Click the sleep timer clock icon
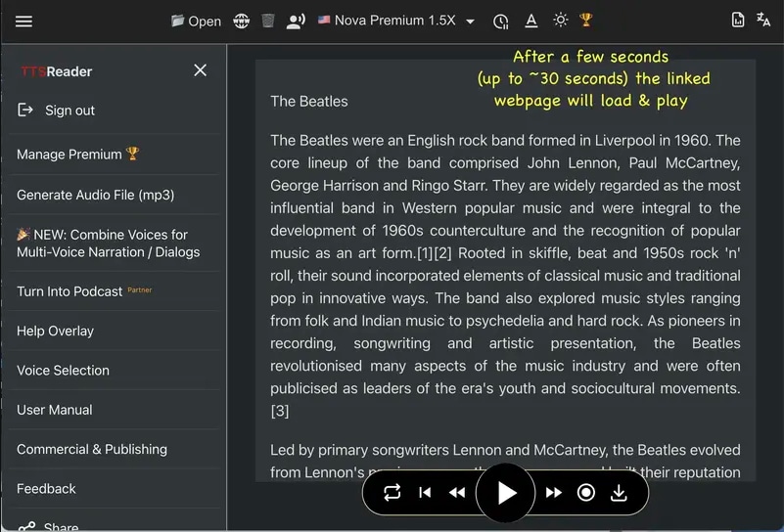Screen dimensions: 784x532 tap(500, 22)
